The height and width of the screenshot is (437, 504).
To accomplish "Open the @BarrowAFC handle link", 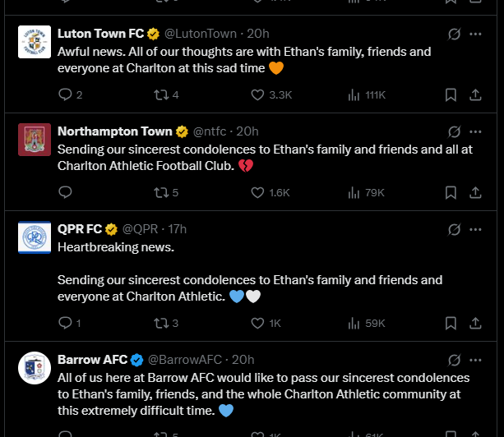I will tap(185, 360).
